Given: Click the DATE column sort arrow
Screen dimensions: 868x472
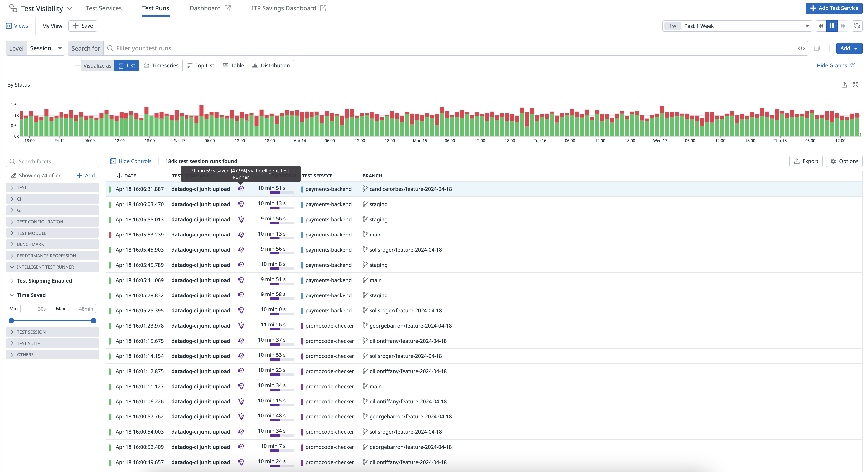Looking at the screenshot, I should pos(119,176).
